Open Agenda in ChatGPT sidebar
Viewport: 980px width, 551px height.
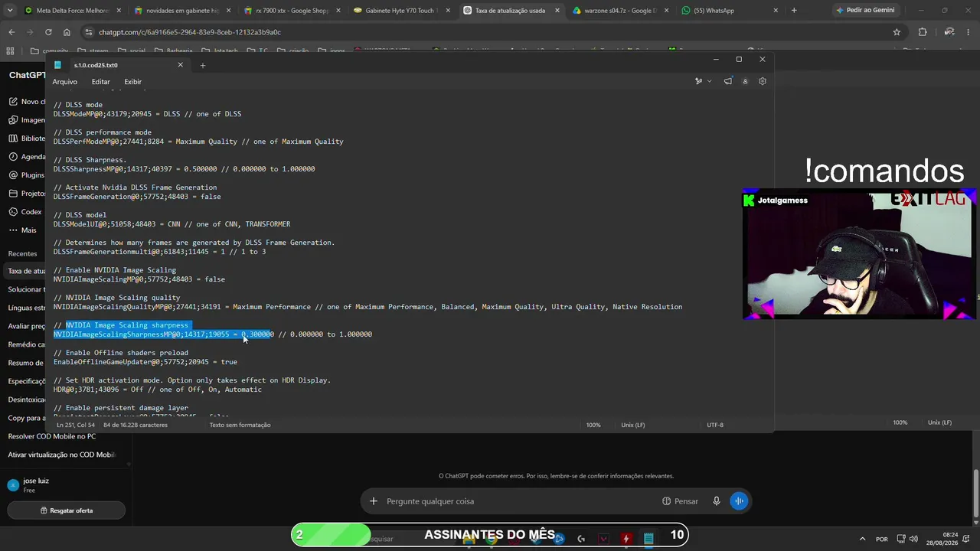25,157
